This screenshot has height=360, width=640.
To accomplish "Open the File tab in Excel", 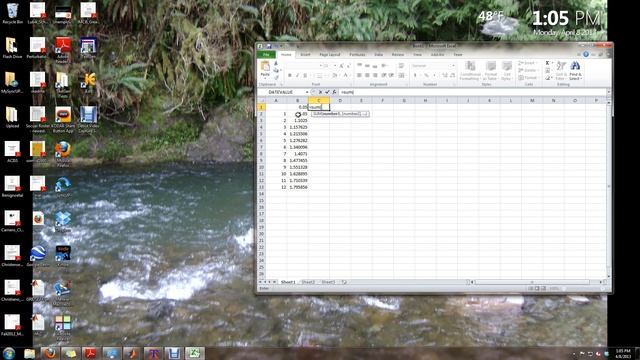I will (266, 54).
